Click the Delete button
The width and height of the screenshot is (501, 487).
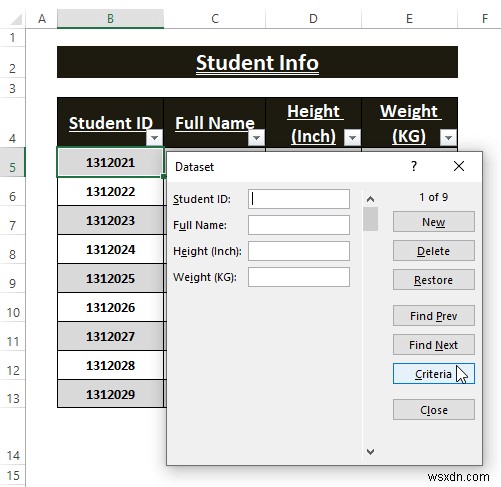pyautogui.click(x=434, y=251)
